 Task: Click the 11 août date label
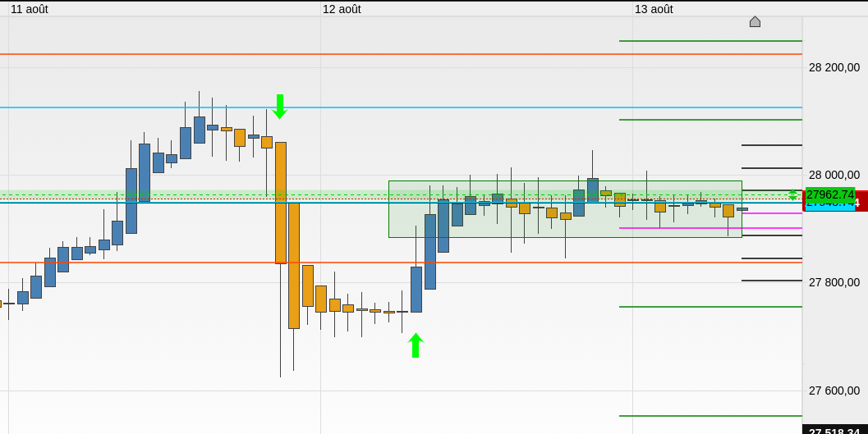pyautogui.click(x=30, y=9)
